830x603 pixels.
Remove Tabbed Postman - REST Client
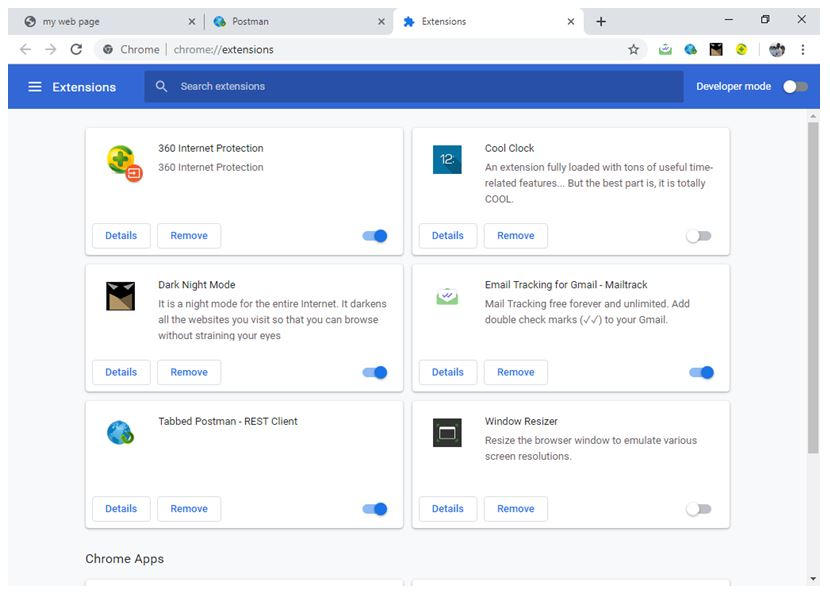coord(189,509)
